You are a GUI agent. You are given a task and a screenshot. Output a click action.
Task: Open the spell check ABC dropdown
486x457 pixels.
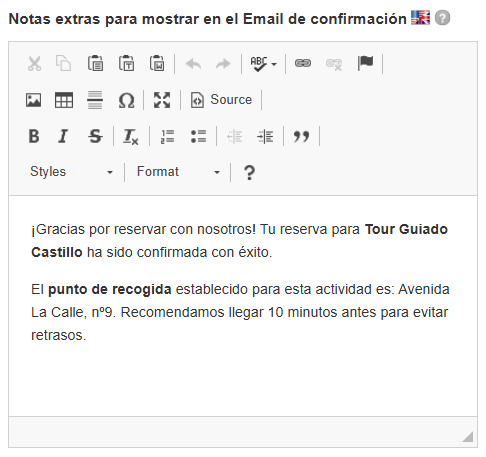coord(263,63)
